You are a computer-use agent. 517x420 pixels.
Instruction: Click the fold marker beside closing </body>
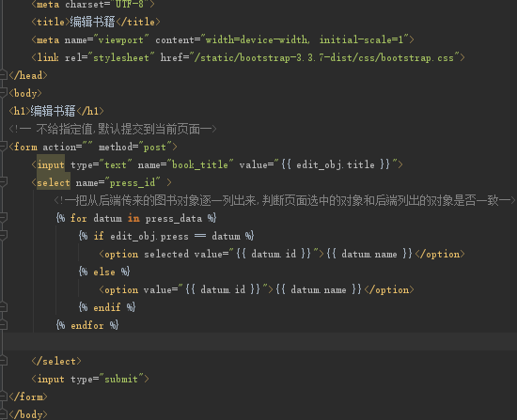[3, 414]
